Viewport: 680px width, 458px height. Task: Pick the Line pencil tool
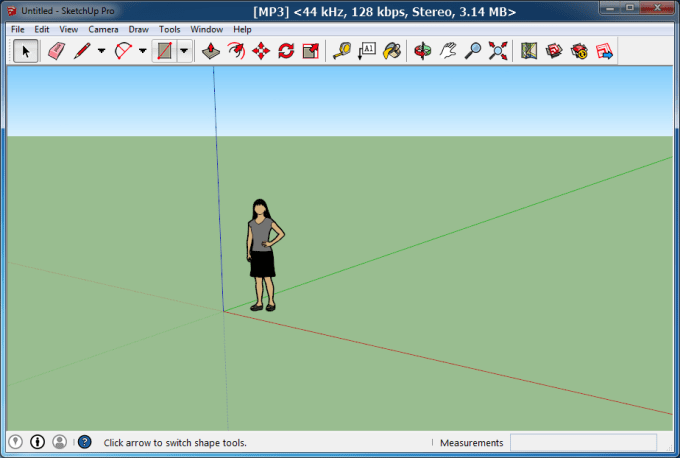[82, 51]
